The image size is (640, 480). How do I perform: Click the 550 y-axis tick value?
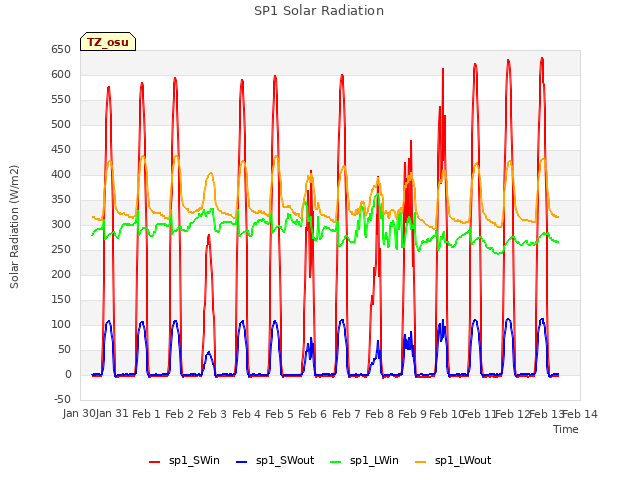point(61,99)
